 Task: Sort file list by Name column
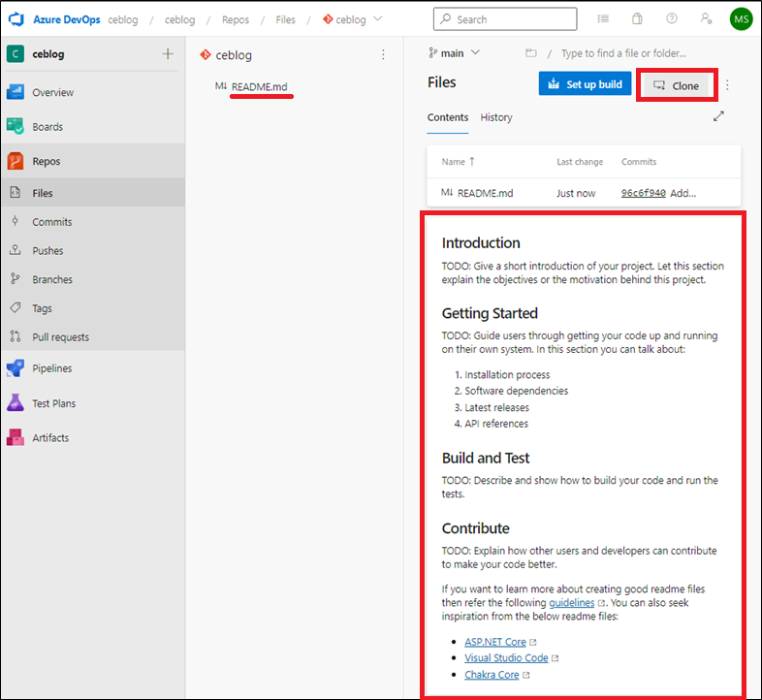(459, 162)
